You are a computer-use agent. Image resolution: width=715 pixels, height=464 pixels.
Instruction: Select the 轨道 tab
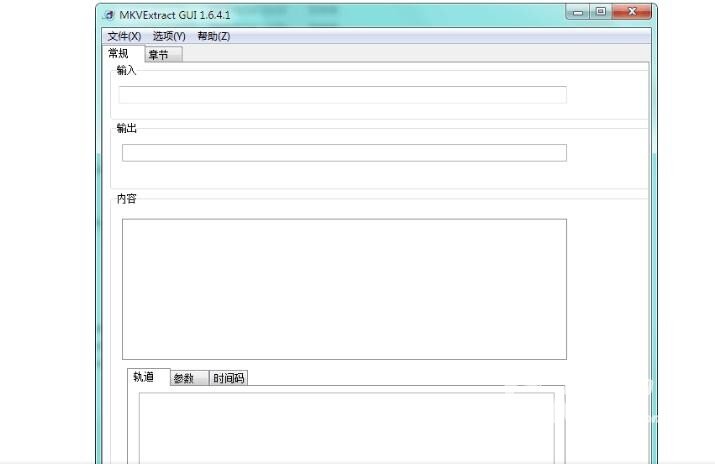click(x=149, y=377)
